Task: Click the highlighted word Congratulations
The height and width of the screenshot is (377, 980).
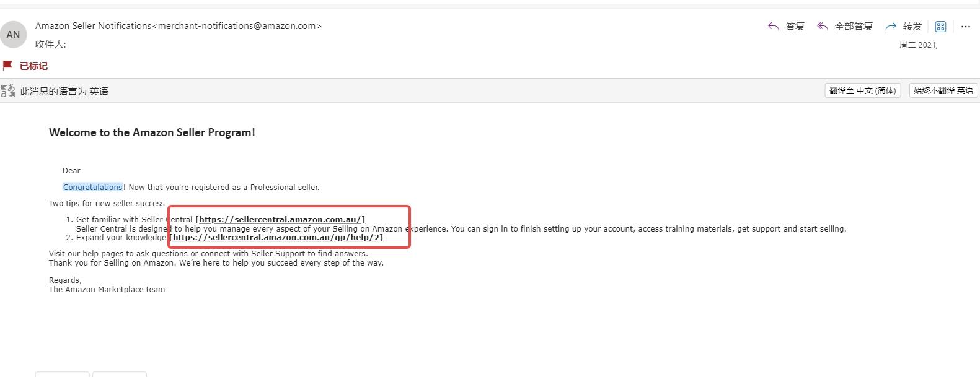Action: [x=93, y=188]
